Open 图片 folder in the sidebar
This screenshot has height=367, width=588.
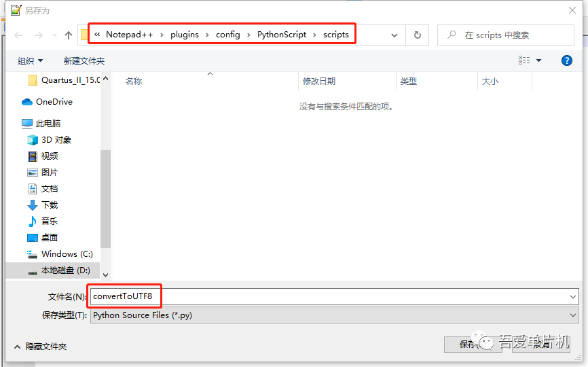click(x=43, y=172)
